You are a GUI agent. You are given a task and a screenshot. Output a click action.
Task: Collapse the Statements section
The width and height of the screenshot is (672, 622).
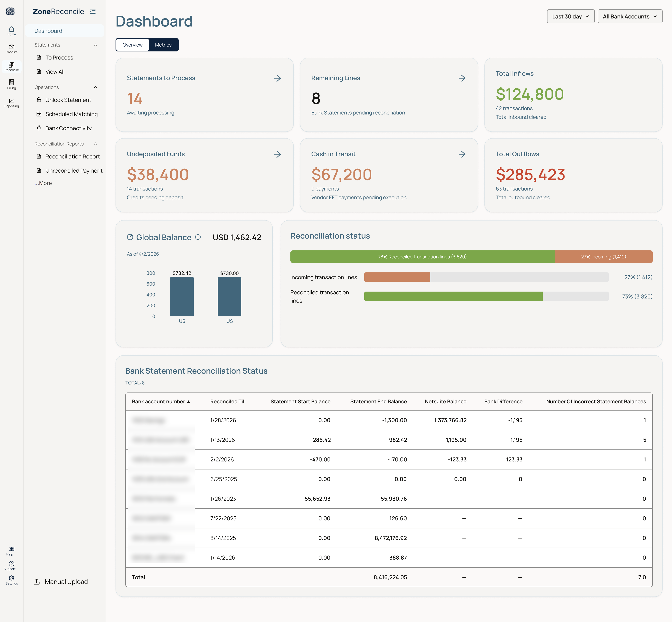pyautogui.click(x=96, y=45)
